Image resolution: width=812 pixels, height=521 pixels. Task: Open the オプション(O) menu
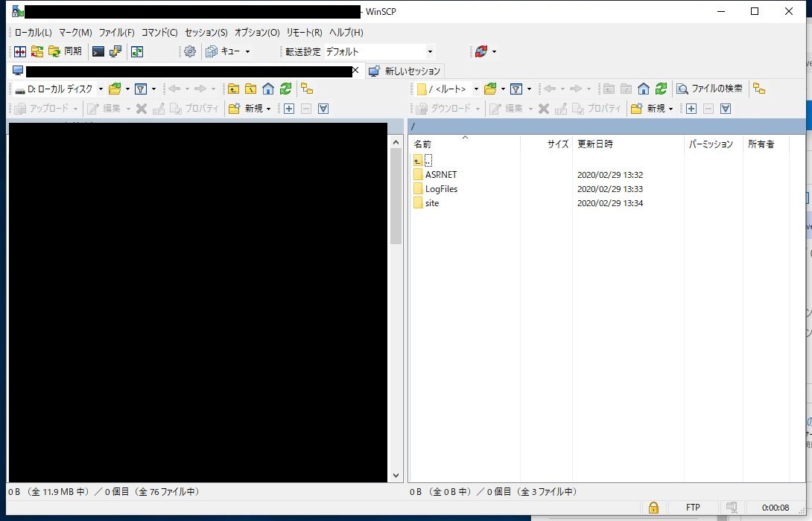(x=257, y=32)
